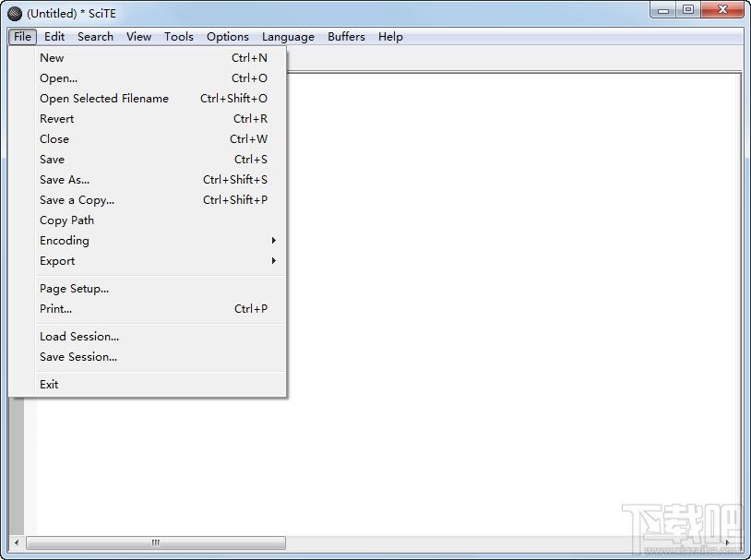
Task: Close the SciTE window
Action: pos(722,9)
